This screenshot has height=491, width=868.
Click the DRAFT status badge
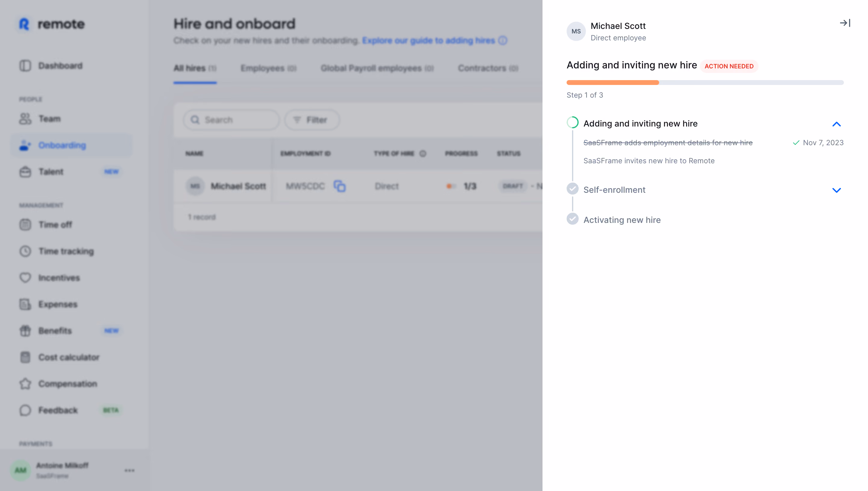513,186
